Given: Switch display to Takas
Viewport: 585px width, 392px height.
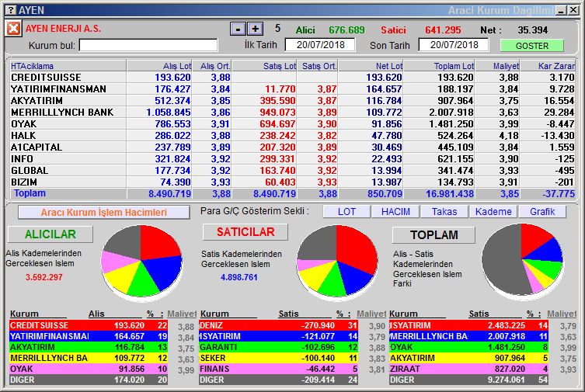Looking at the screenshot, I should (444, 212).
